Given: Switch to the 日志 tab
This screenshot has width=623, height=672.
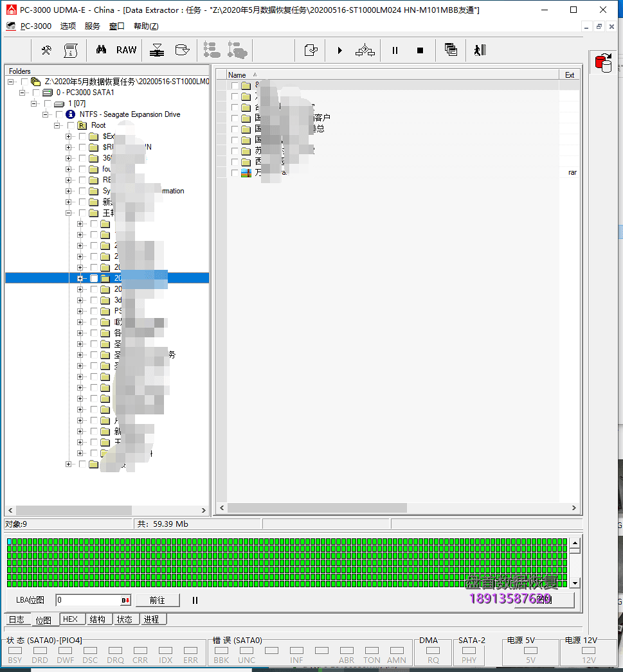Looking at the screenshot, I should click(x=17, y=620).
